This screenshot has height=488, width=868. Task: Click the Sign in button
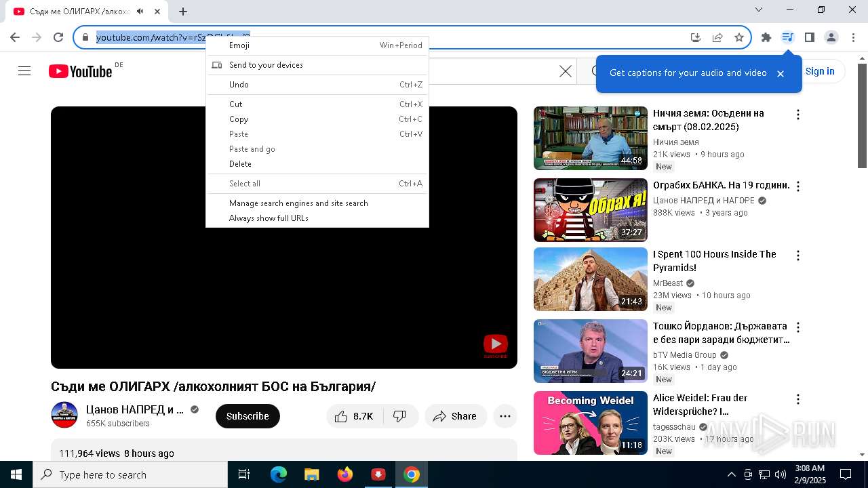coord(820,71)
